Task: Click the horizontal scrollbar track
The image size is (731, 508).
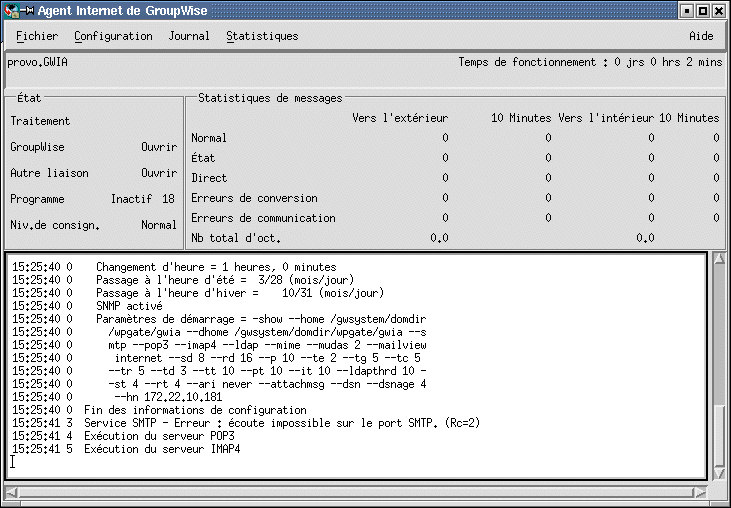Action: pos(355,492)
